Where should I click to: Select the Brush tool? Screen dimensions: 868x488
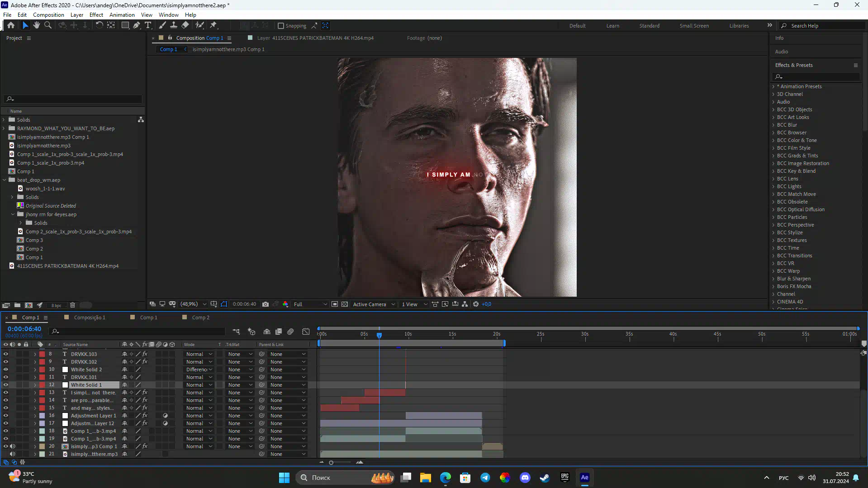[x=162, y=25]
